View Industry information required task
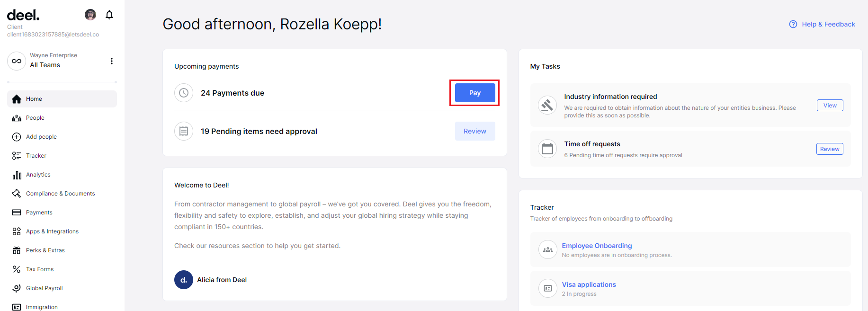This screenshot has height=311, width=868. click(x=830, y=106)
